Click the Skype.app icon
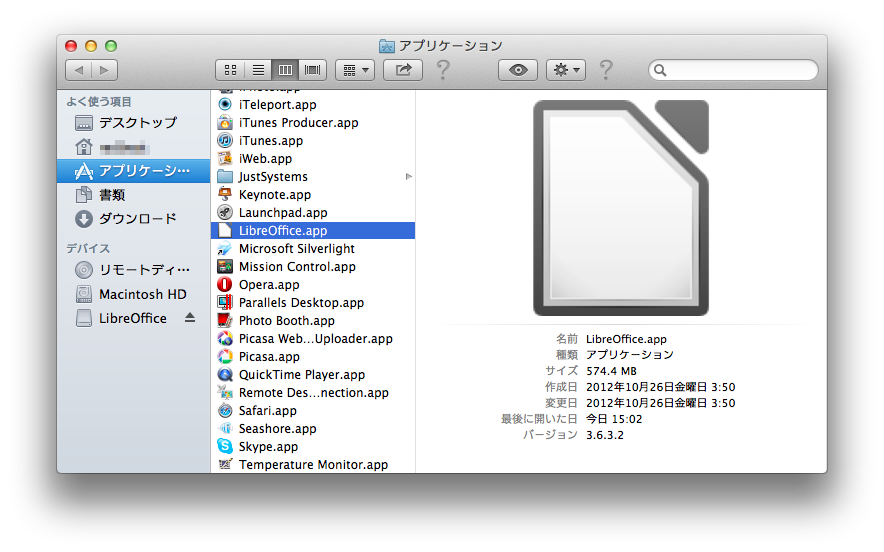This screenshot has height=552, width=884. (x=225, y=447)
